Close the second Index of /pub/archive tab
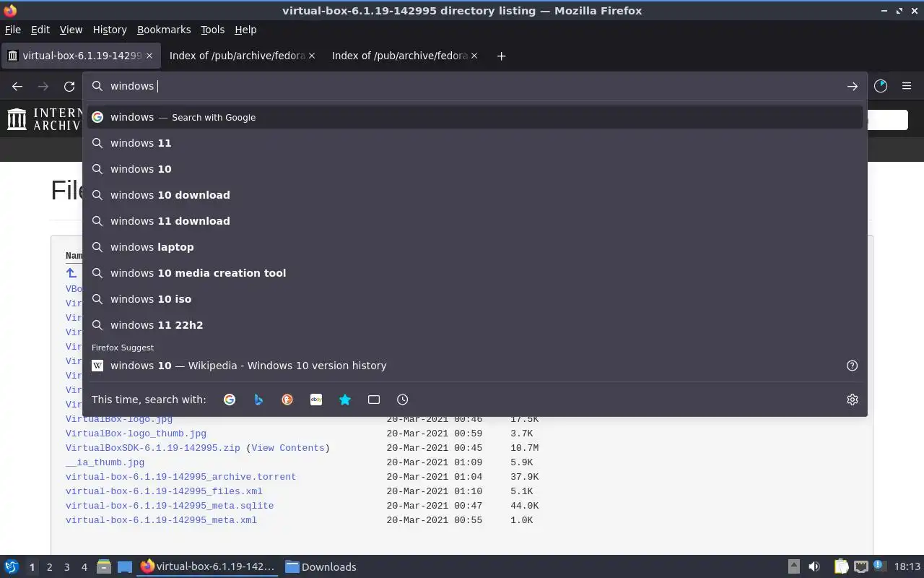The height and width of the screenshot is (578, 924). pos(312,56)
